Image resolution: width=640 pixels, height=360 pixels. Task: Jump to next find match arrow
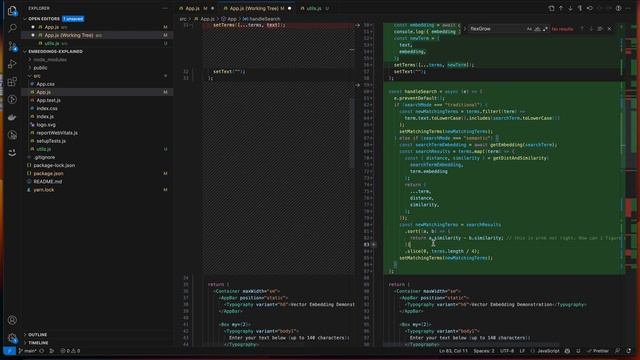coord(591,29)
